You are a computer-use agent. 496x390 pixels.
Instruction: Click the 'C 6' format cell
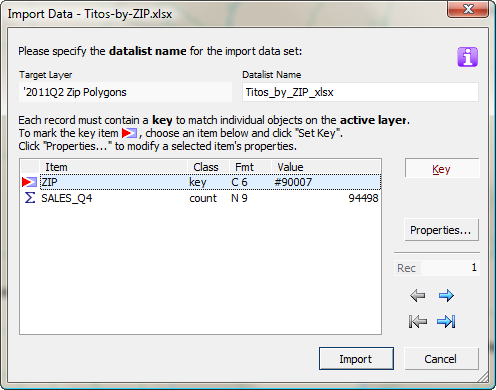239,182
